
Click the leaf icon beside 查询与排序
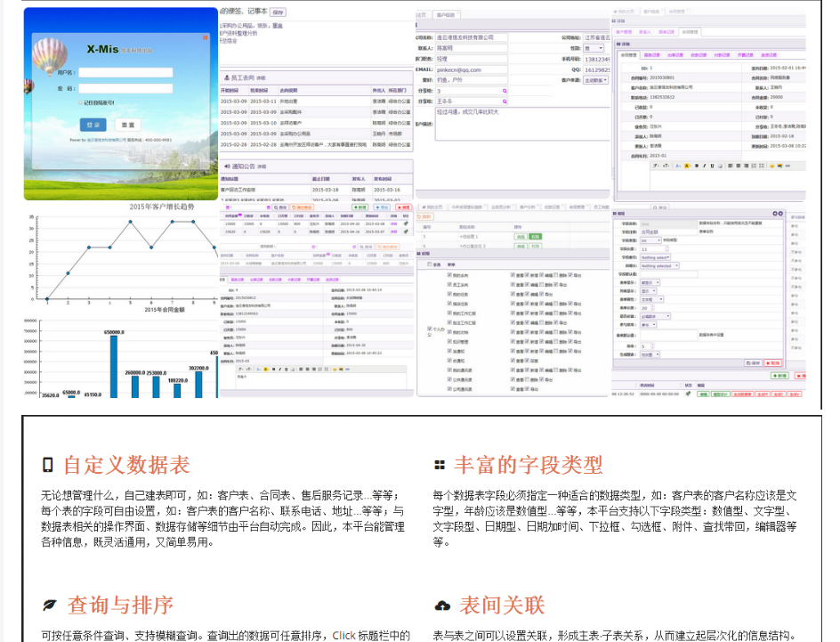[x=50, y=605]
